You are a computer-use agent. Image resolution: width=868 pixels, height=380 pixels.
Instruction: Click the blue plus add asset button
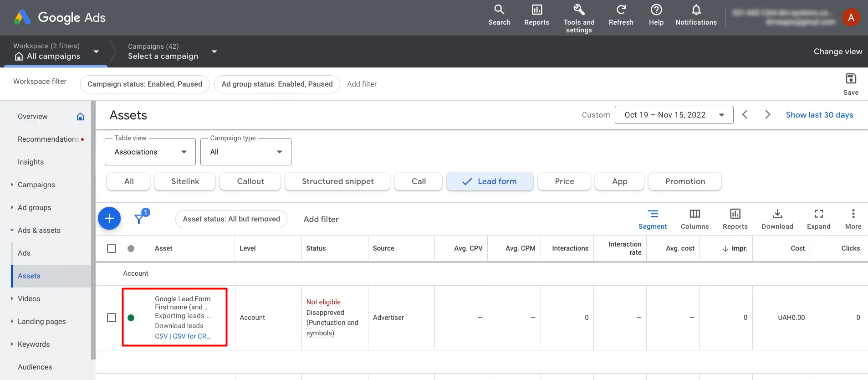(x=109, y=219)
